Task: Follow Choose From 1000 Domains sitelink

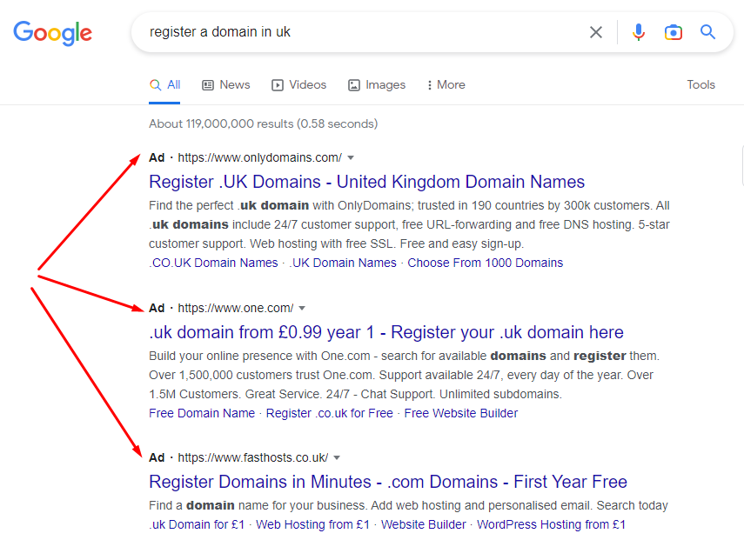Action: click(486, 263)
